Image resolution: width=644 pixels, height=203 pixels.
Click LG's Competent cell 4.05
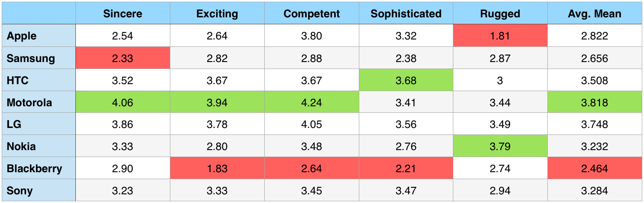(312, 124)
